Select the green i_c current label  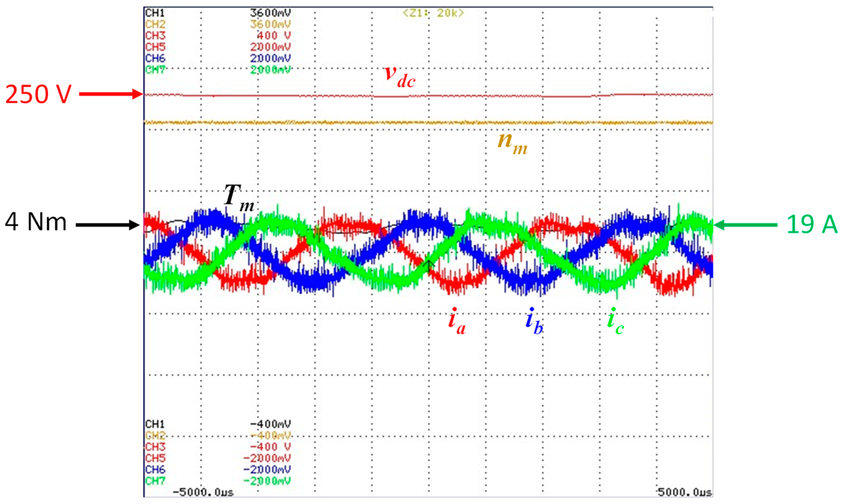(615, 321)
